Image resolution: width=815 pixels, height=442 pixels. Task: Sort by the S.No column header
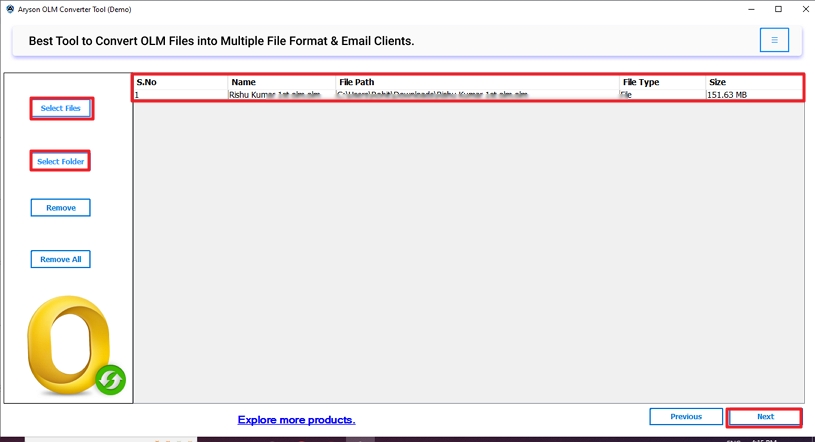pyautogui.click(x=180, y=82)
